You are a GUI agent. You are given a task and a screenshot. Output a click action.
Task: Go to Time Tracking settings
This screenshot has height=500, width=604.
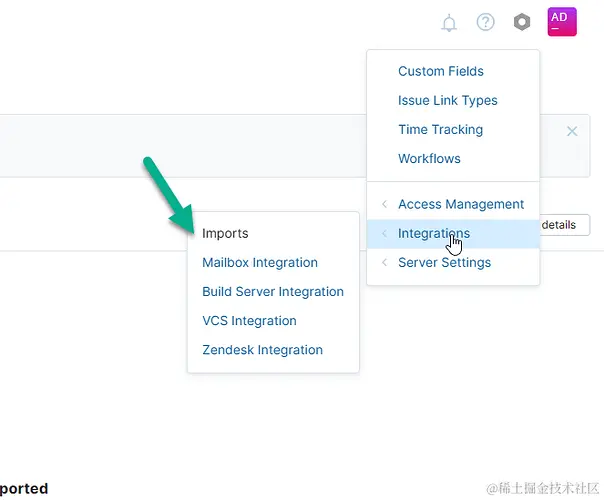(x=440, y=129)
